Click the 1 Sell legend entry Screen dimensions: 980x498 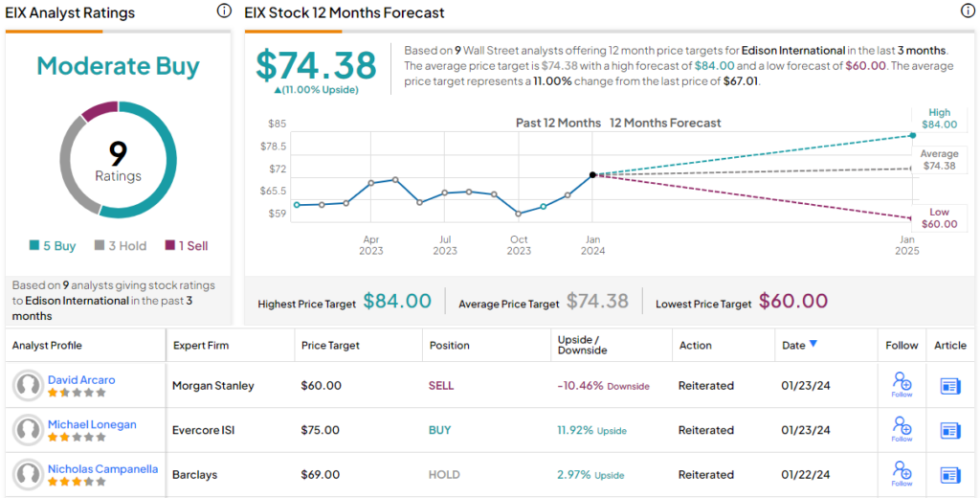(187, 246)
